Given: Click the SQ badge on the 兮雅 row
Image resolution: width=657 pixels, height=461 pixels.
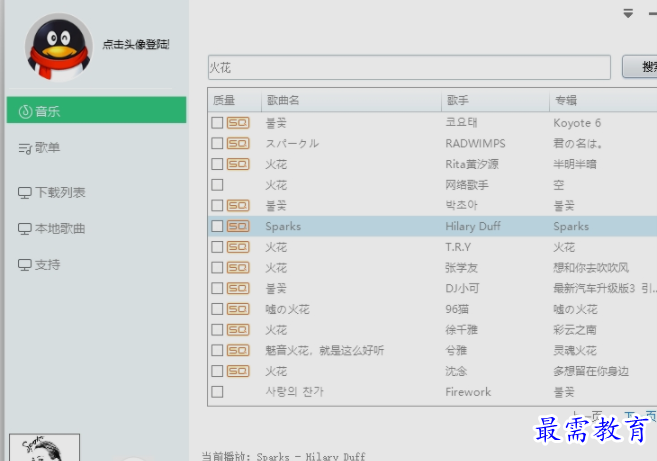Looking at the screenshot, I should coord(238,350).
